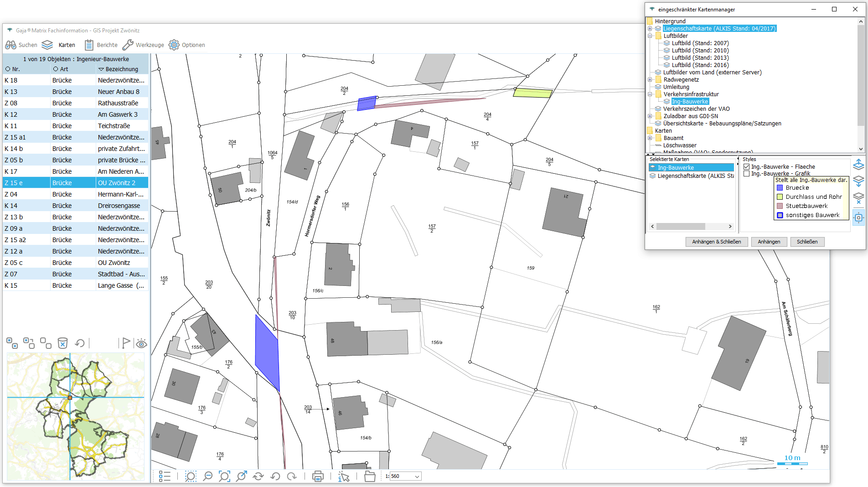Click the flag marker icon
Viewport: 868px width, 487px height.
pos(125,343)
